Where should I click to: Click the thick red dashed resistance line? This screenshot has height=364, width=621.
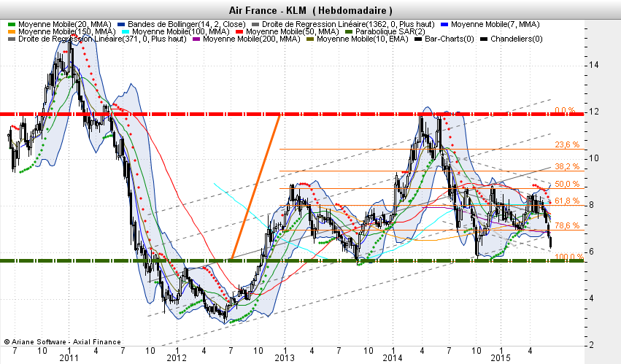292,114
